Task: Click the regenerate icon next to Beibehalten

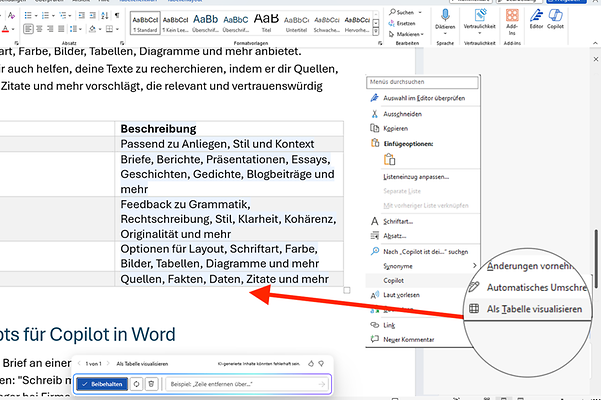Action: (137, 384)
